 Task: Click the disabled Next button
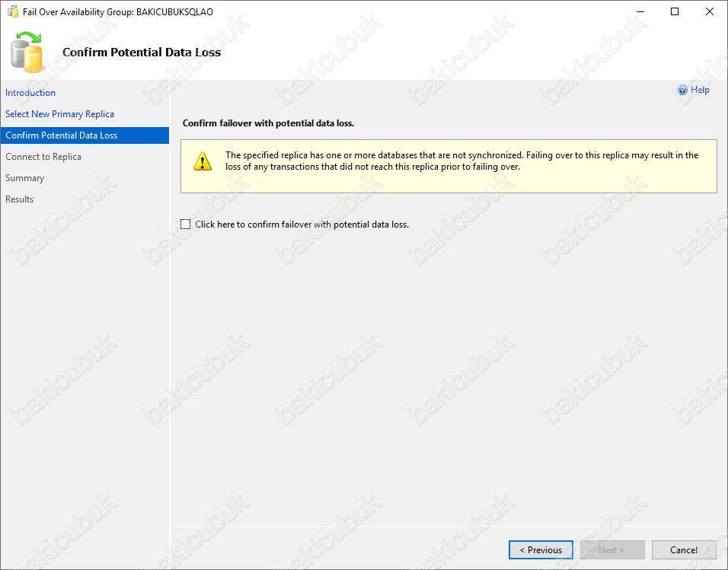pyautogui.click(x=612, y=550)
